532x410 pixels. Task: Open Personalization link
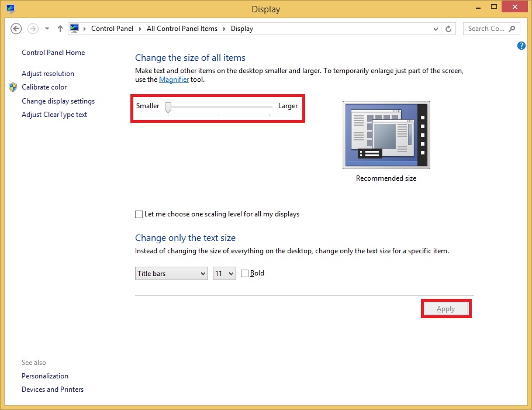tap(45, 376)
